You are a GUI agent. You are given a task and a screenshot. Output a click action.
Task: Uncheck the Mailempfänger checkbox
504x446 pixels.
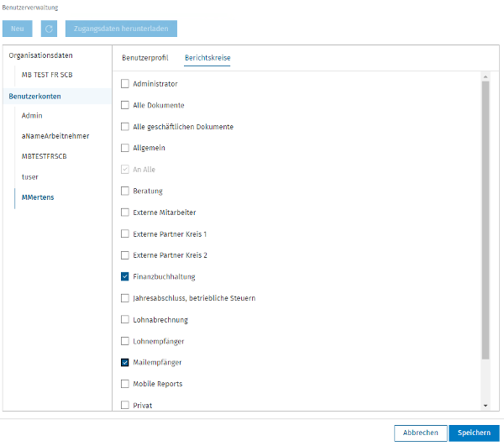click(x=124, y=363)
